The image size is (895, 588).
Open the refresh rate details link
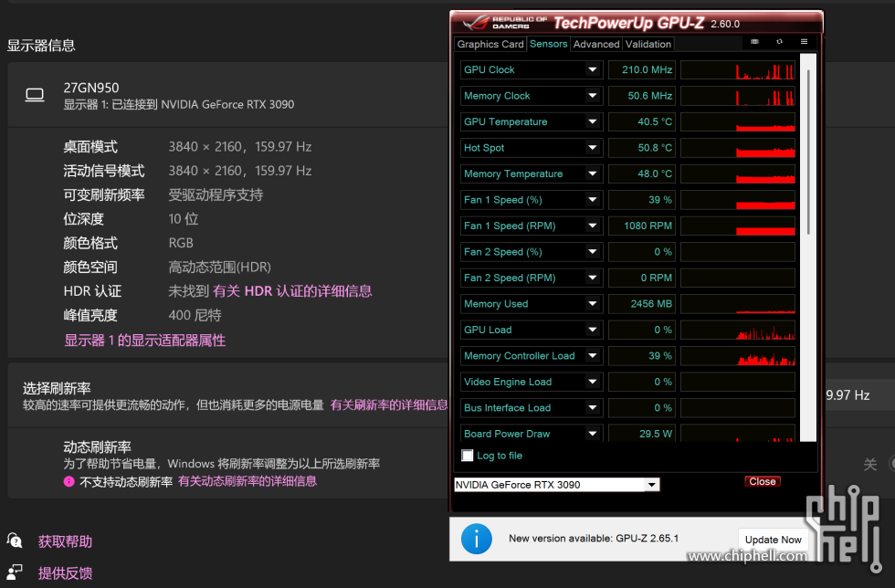pos(389,405)
